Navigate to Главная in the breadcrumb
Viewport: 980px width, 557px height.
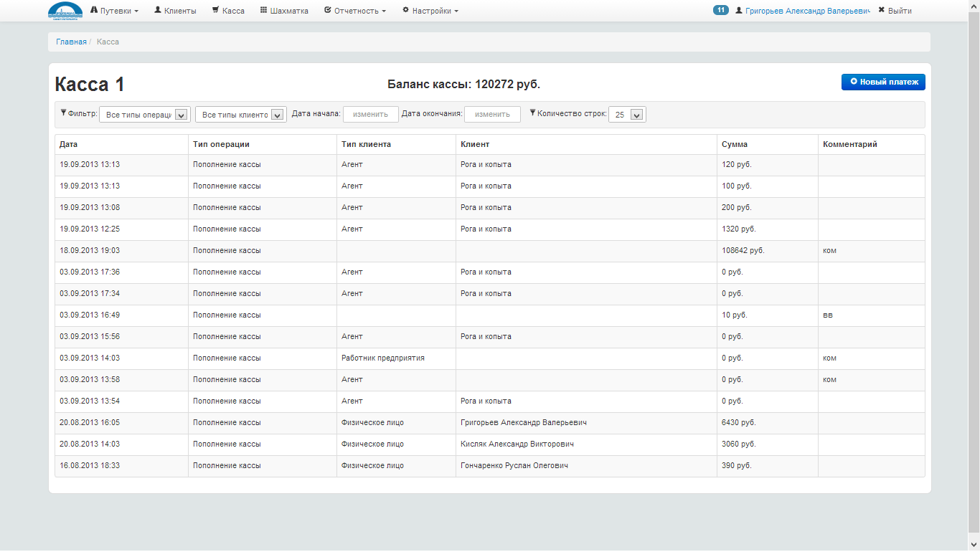72,42
